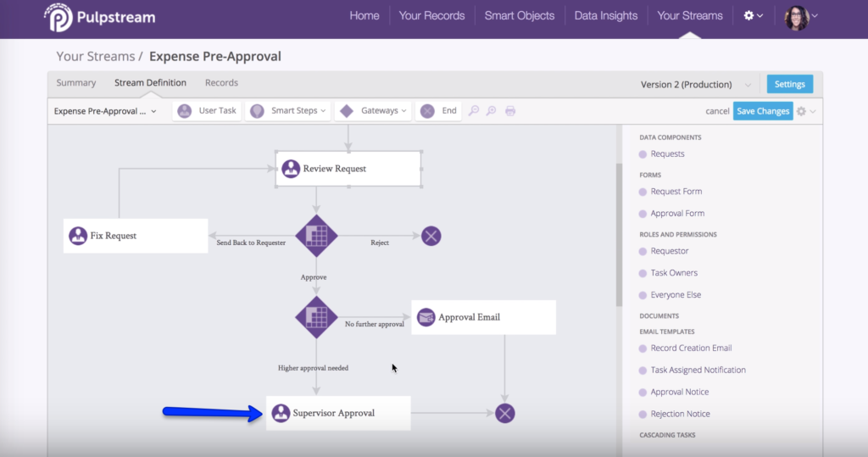Click the end node right of Supervisor Approval
The width and height of the screenshot is (868, 457).
point(505,413)
